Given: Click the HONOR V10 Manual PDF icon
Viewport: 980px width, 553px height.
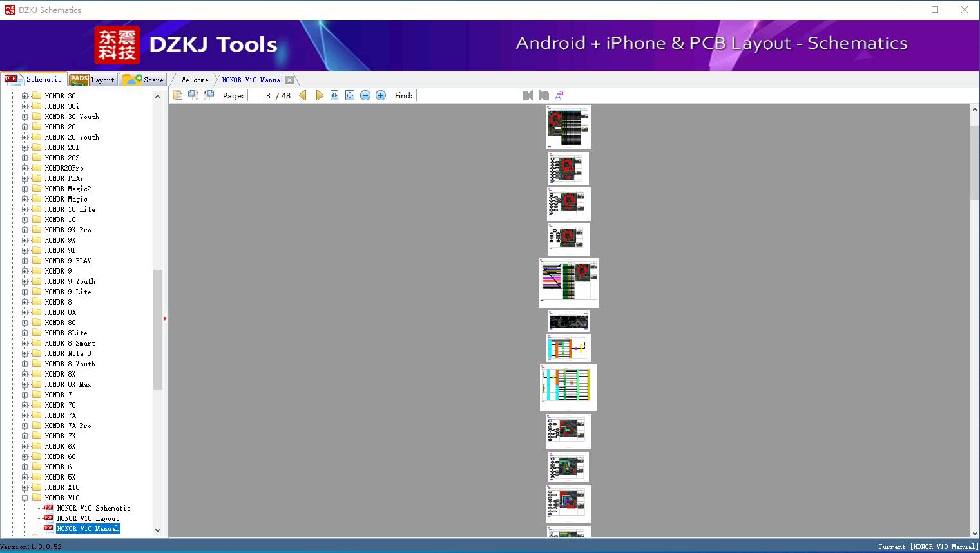Looking at the screenshot, I should point(48,528).
